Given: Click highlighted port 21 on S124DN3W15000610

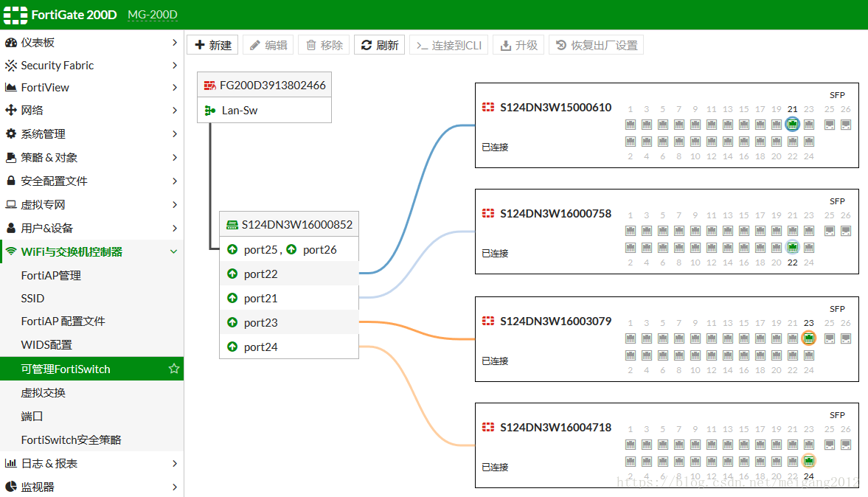Looking at the screenshot, I should click(x=793, y=124).
